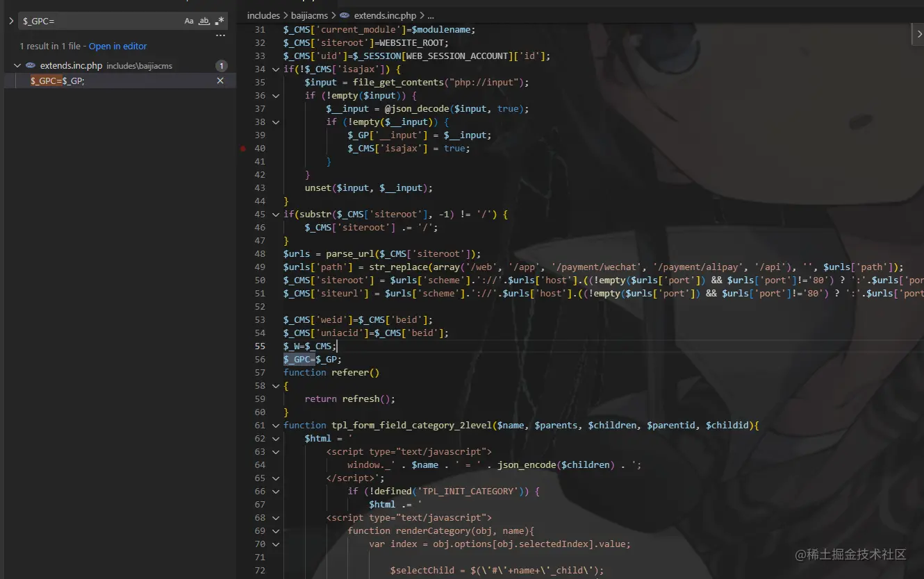Click the search input containing $_GPC=

pyautogui.click(x=101, y=22)
